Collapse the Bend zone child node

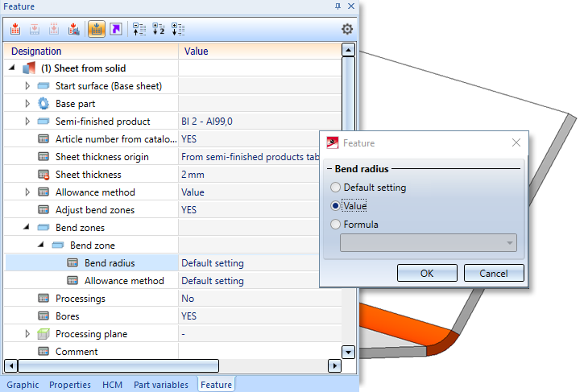coord(41,245)
